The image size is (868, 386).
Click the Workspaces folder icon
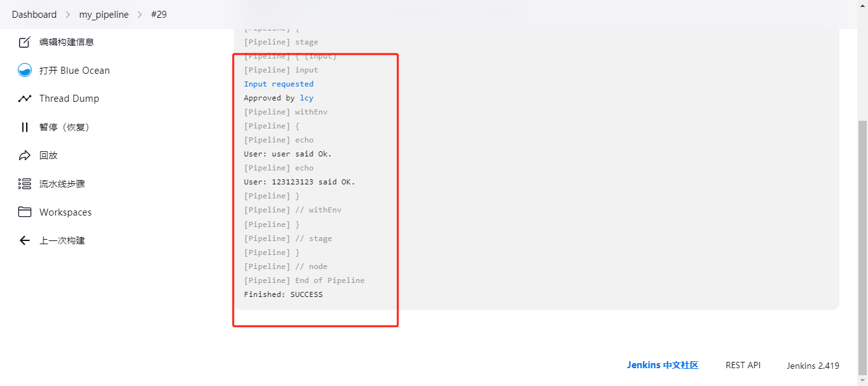coord(25,212)
